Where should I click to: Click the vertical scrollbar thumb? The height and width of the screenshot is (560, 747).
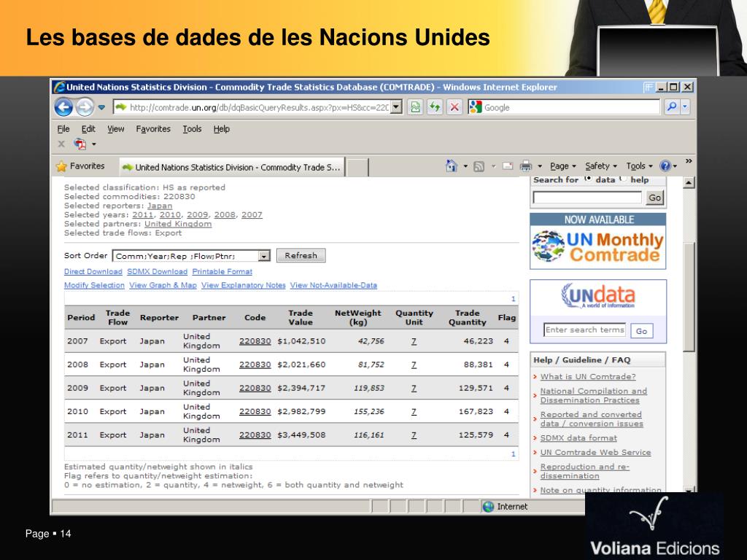click(x=689, y=297)
